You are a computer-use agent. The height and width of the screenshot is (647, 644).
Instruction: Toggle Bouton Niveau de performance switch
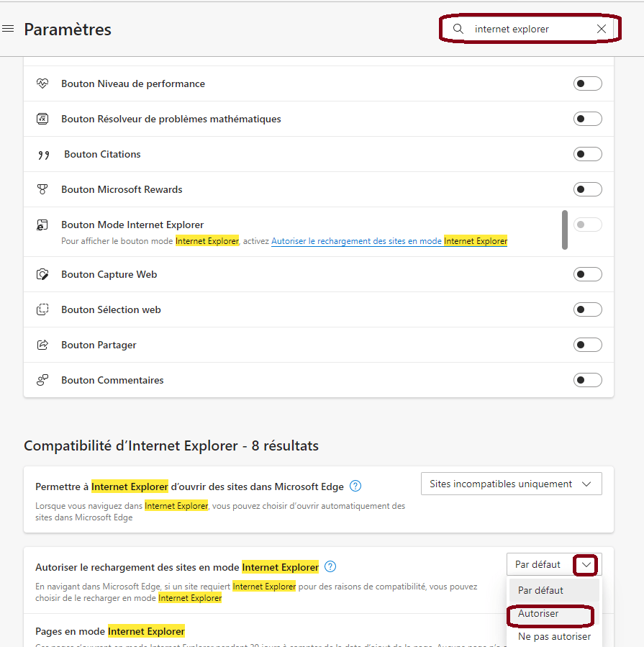(587, 83)
